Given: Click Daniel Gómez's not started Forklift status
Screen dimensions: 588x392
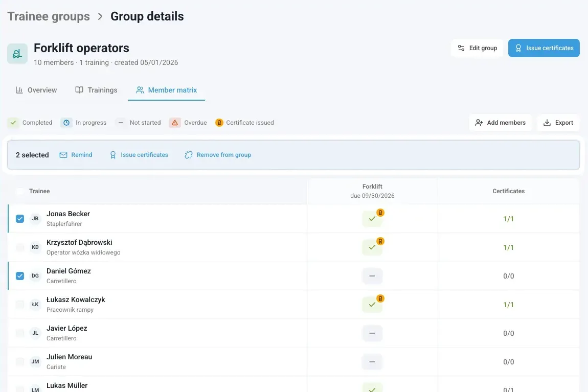Looking at the screenshot, I should [372, 276].
